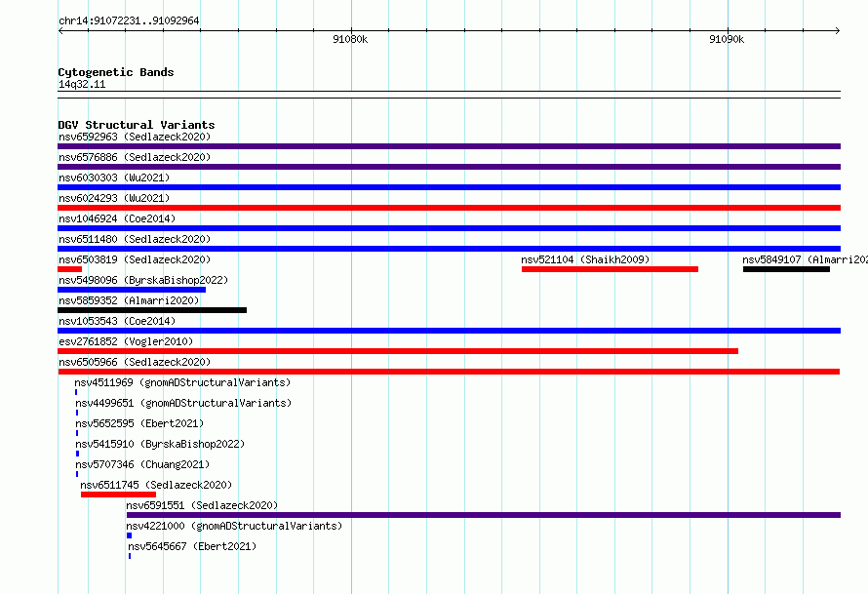Viewport: 868px width, 594px height.
Task: Select the nsv6024293 red variant bar
Action: pyautogui.click(x=449, y=208)
